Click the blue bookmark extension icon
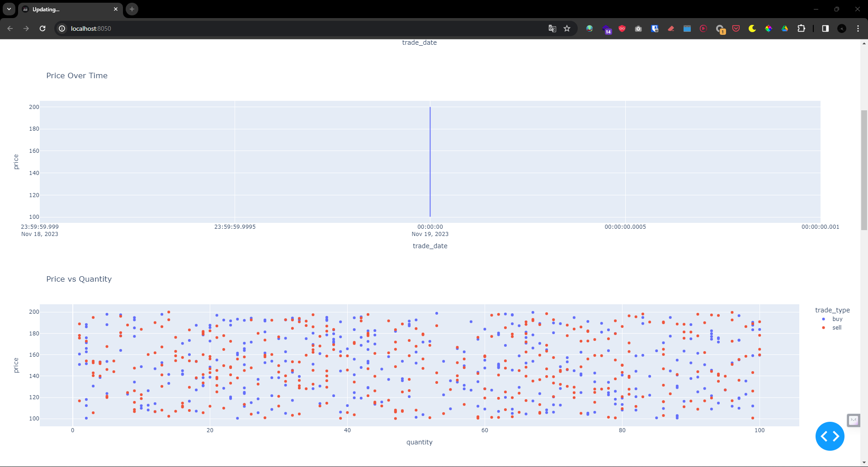The width and height of the screenshot is (868, 467). 655,28
